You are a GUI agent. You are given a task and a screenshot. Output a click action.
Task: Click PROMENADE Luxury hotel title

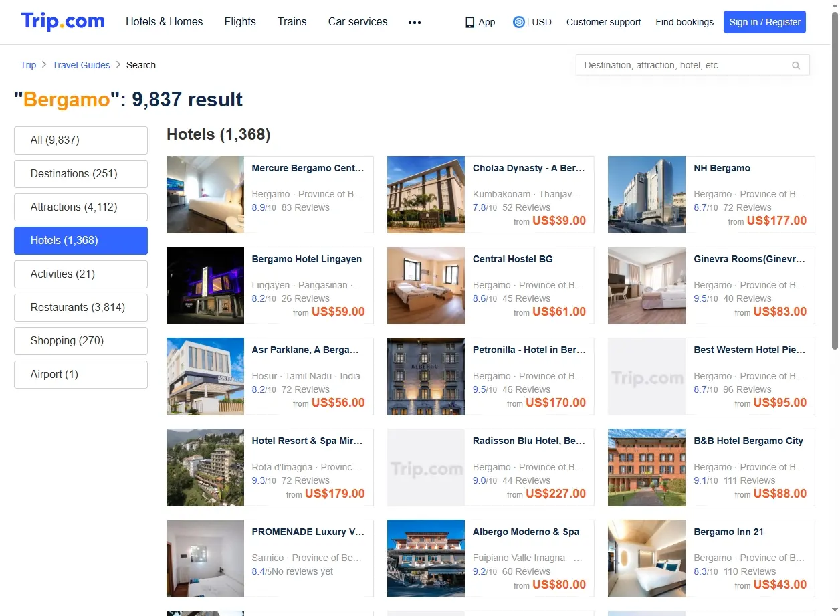click(308, 532)
